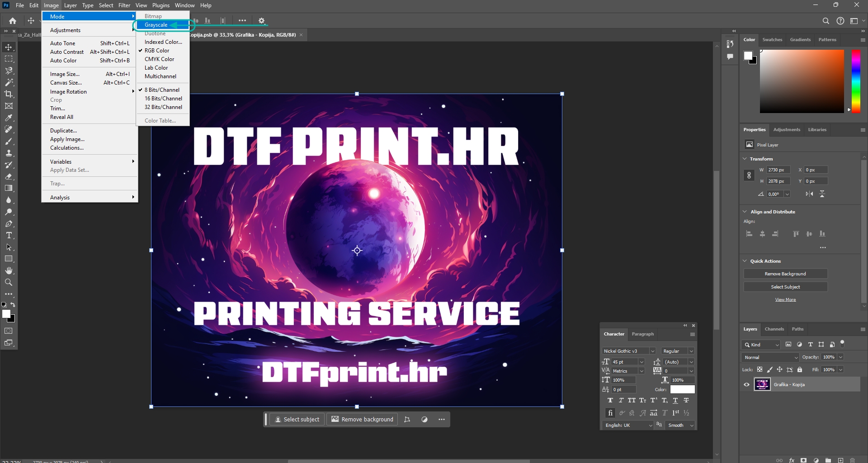Select the Eraser tool
The height and width of the screenshot is (463, 868).
tap(9, 176)
